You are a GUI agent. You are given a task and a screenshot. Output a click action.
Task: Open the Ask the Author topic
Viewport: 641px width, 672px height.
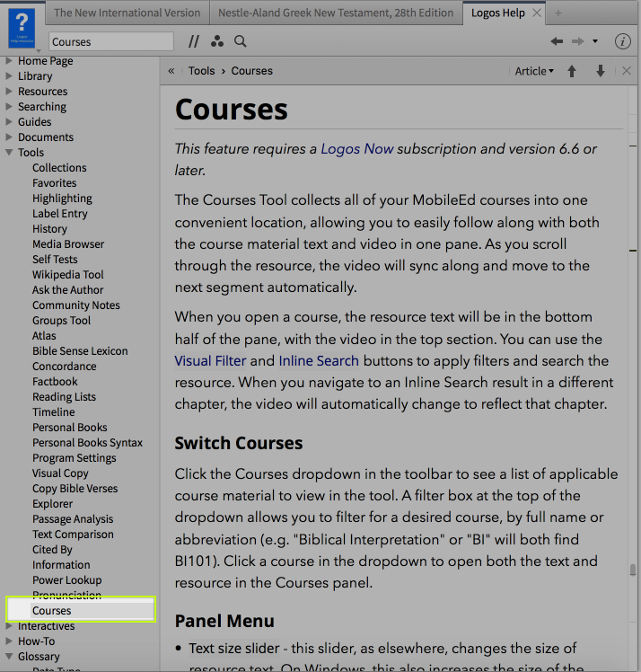tap(67, 289)
